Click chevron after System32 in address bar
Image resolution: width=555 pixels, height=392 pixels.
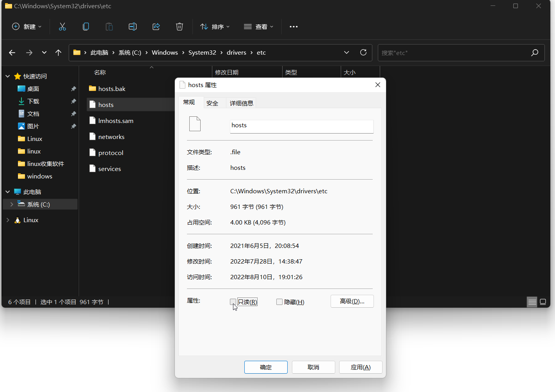click(221, 52)
